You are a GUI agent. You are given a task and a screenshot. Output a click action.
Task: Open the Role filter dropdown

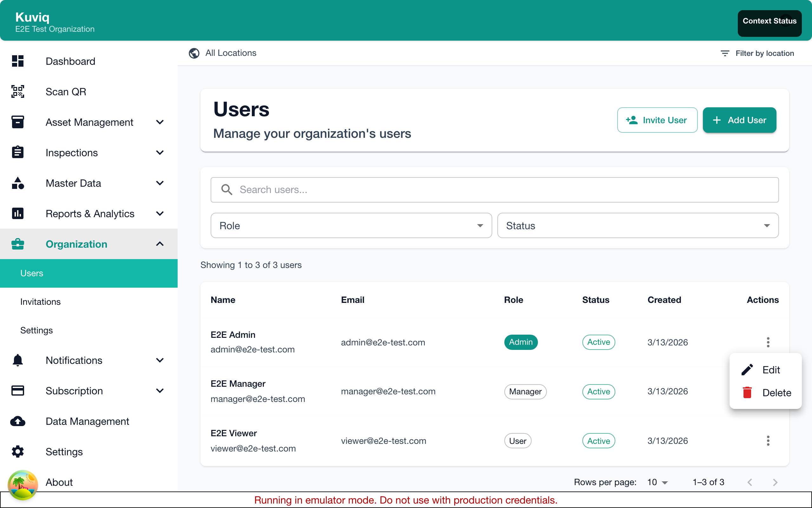tap(351, 225)
